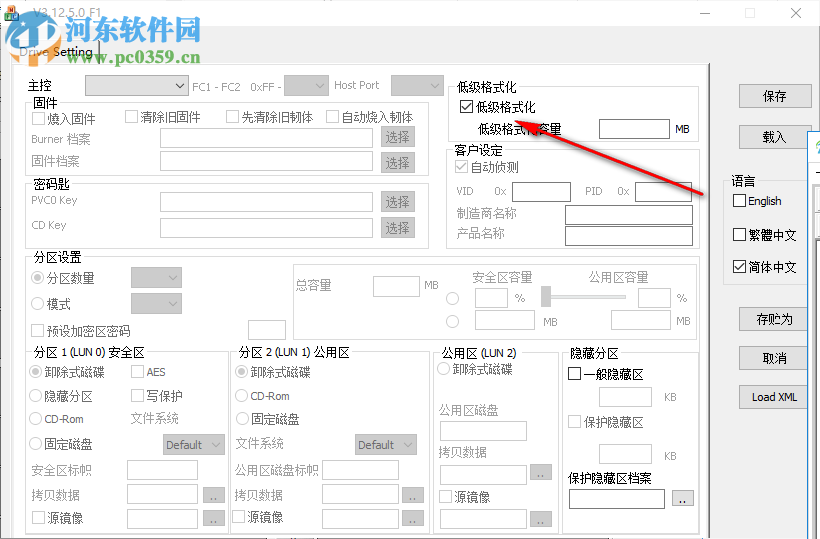Click the 取消 cancel button

pos(775,358)
